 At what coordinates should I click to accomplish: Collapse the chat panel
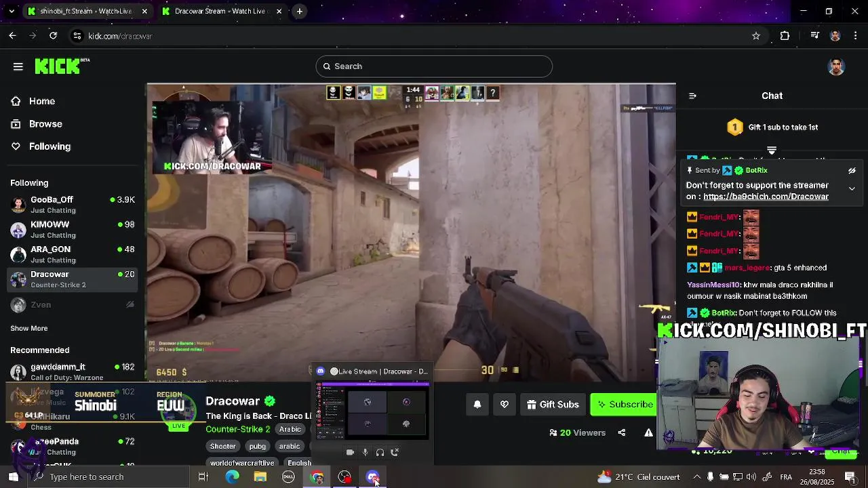(692, 96)
